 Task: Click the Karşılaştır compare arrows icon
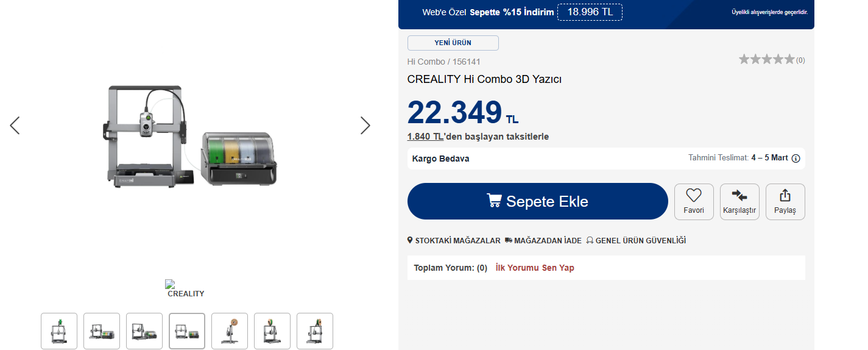pyautogui.click(x=739, y=196)
